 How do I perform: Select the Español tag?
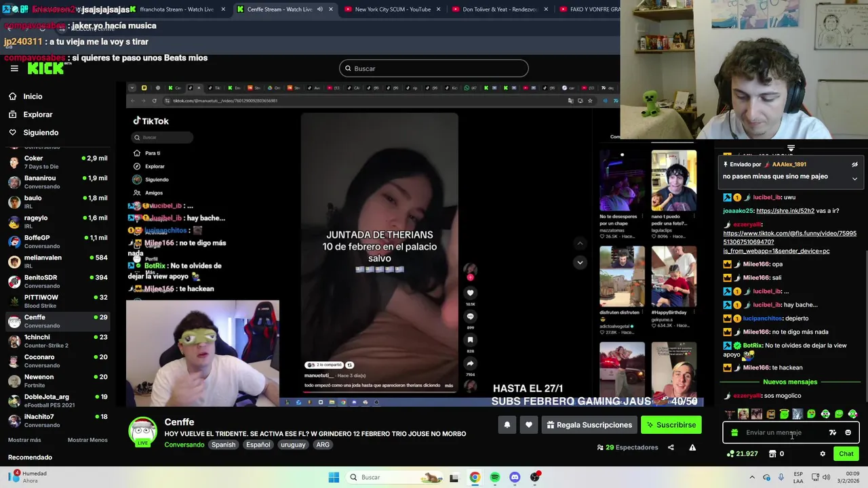coord(258,445)
